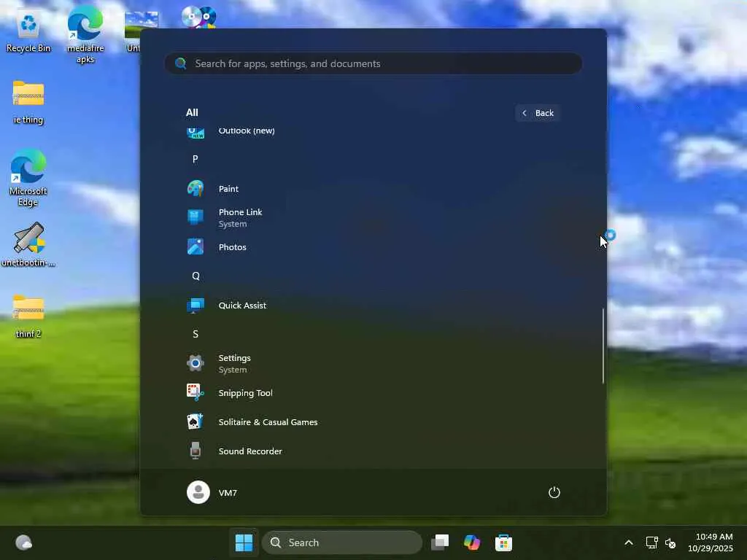Jump to letter index via P header

point(196,159)
